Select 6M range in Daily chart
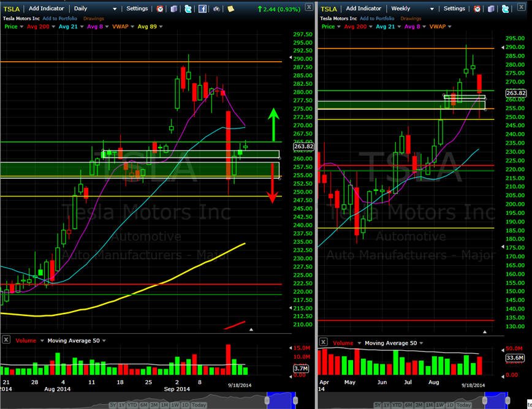Image resolution: width=532 pixels, height=409 pixels. click(144, 405)
